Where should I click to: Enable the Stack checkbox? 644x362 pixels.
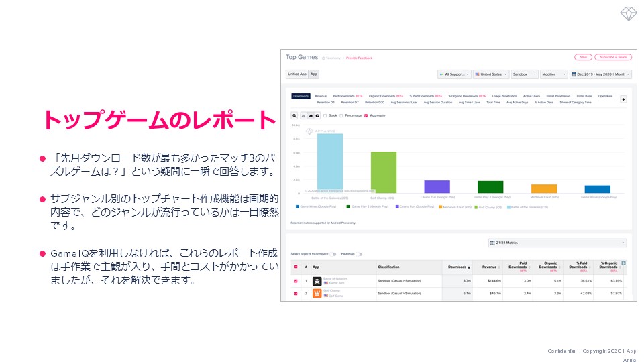click(326, 115)
